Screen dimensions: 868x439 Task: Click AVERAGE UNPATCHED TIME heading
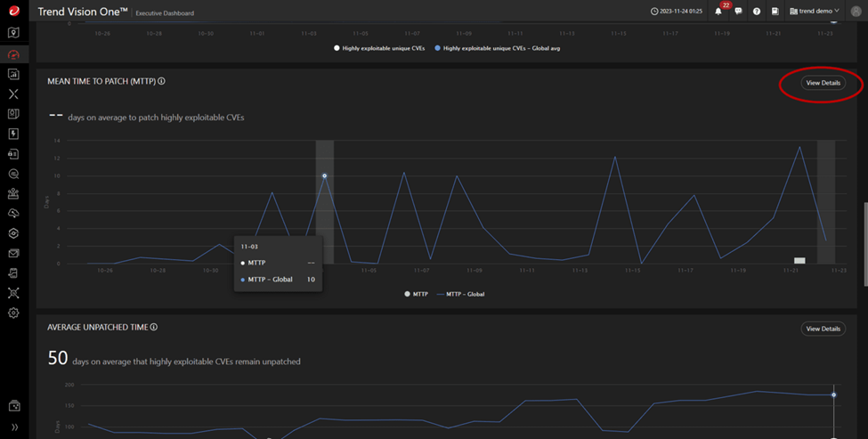coord(98,327)
